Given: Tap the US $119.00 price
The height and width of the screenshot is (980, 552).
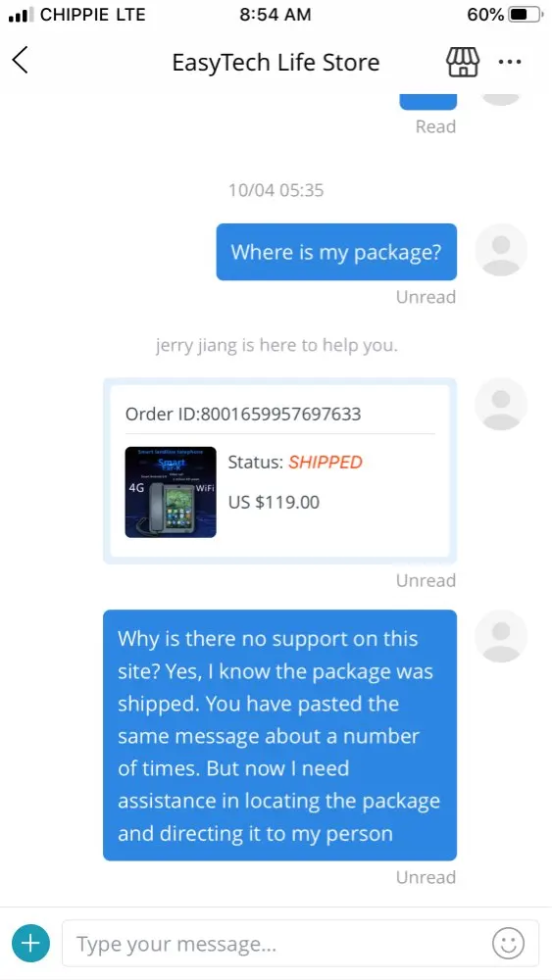Looking at the screenshot, I should (274, 502).
